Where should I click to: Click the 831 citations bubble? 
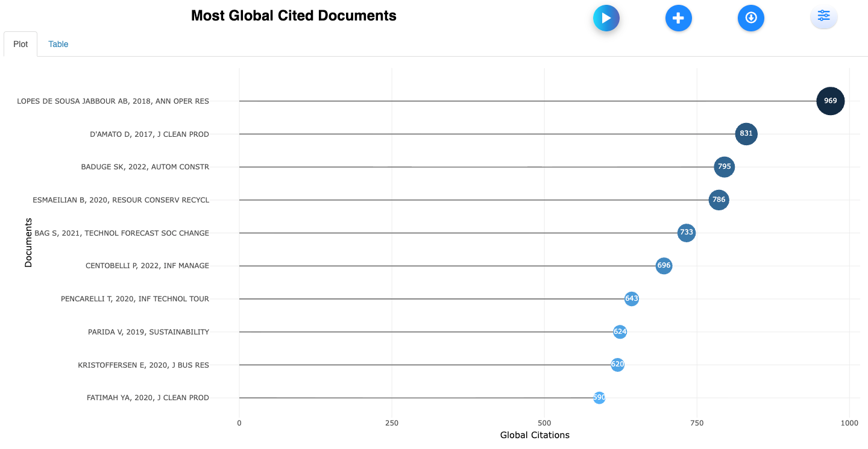[x=746, y=134]
